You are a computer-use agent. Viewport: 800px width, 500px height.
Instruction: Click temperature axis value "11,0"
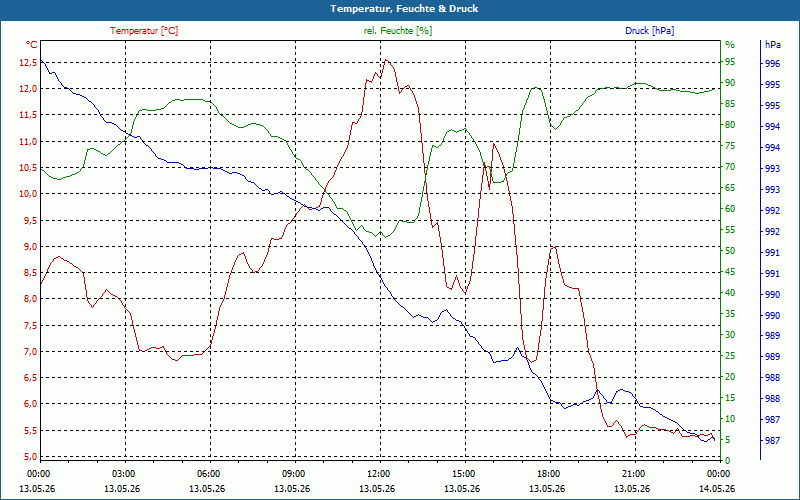tap(29, 141)
